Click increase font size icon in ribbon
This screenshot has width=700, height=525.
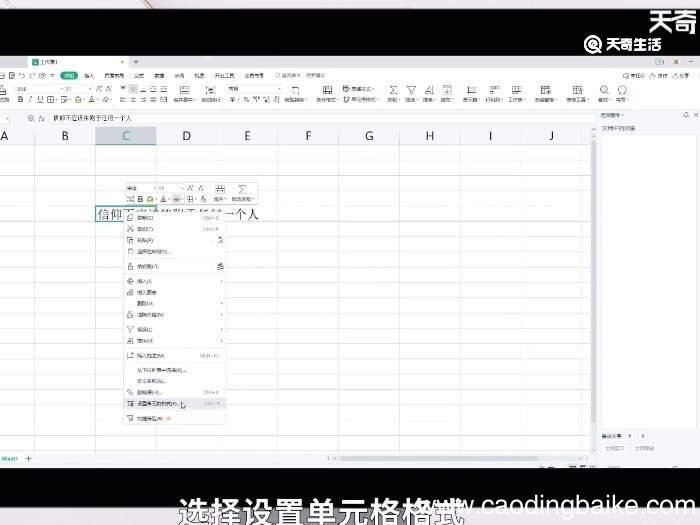(x=99, y=89)
